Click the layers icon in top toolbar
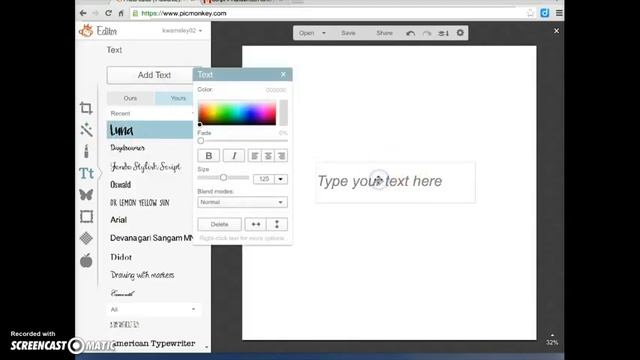 coord(444,33)
